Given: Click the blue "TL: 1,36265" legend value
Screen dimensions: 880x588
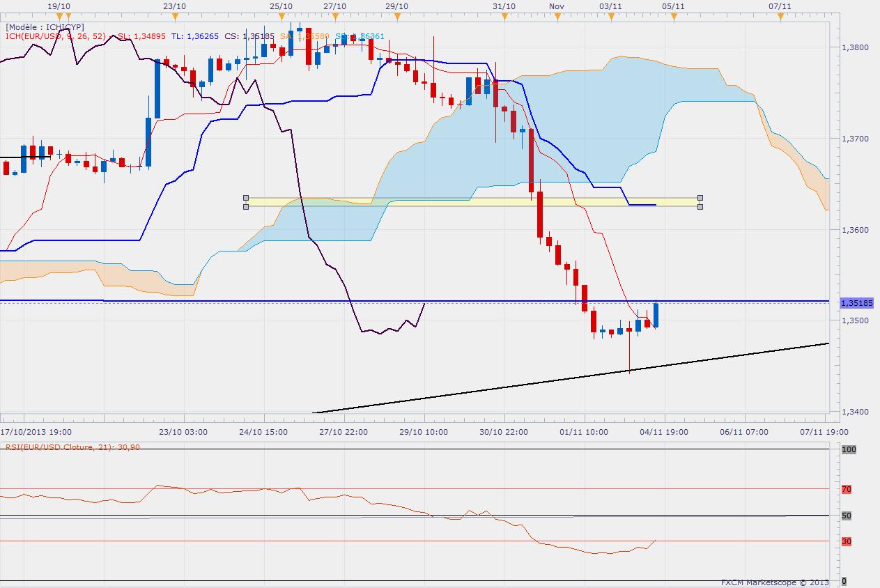Looking at the screenshot, I should coord(194,36).
